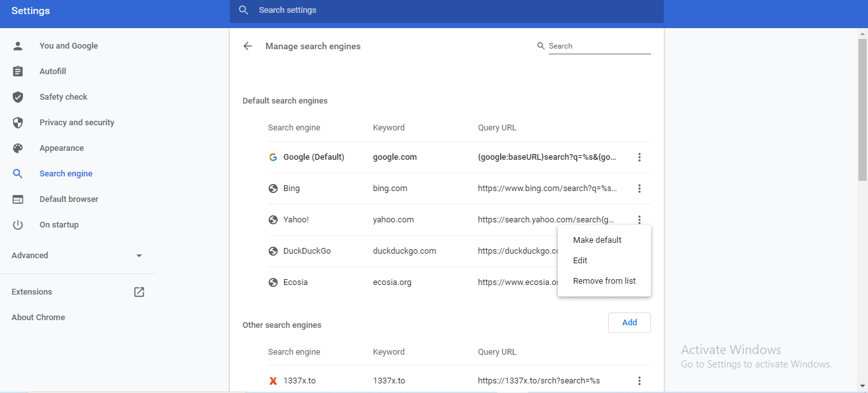
Task: Open more actions menu for Google (Default)
Action: point(640,157)
